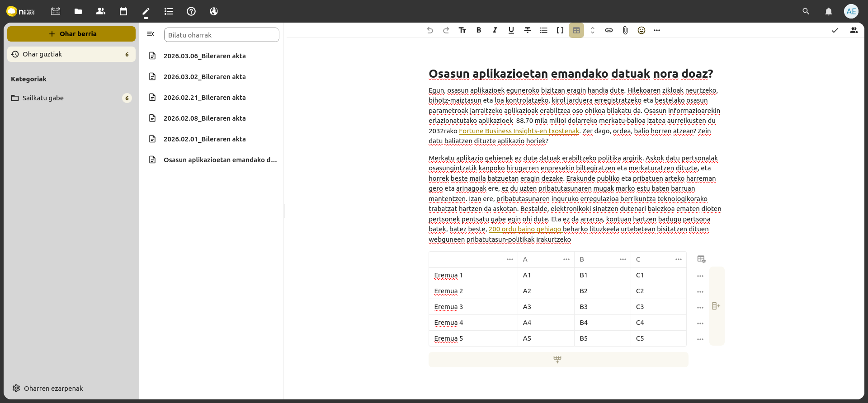868x403 pixels.
Task: Open the Contacts app in top bar
Action: point(100,11)
